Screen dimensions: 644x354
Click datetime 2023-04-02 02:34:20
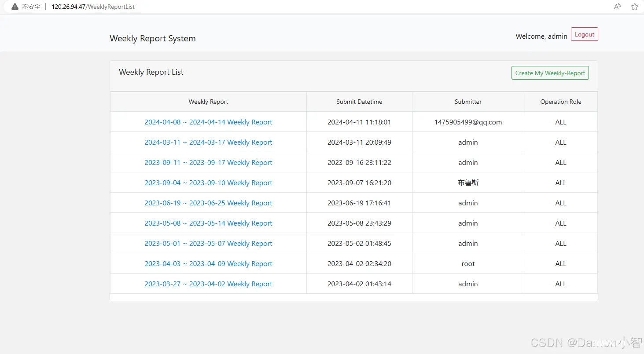click(x=359, y=264)
